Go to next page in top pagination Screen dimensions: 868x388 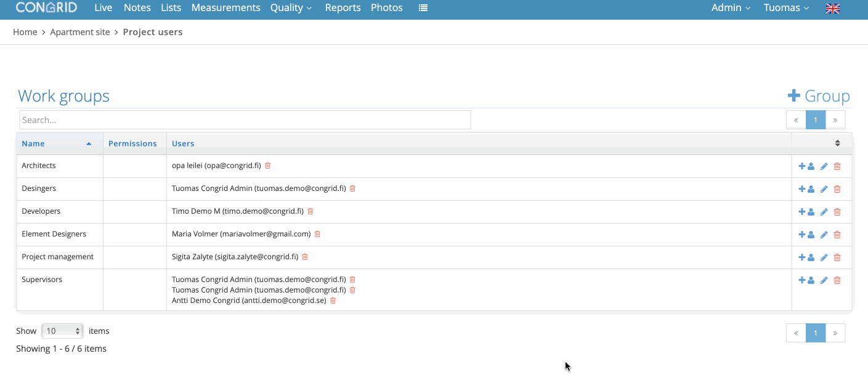tap(835, 120)
